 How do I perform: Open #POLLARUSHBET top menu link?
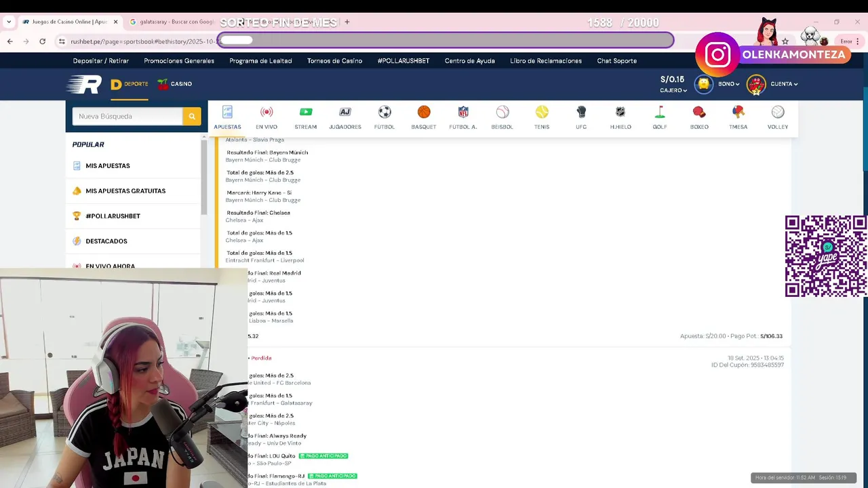point(403,61)
